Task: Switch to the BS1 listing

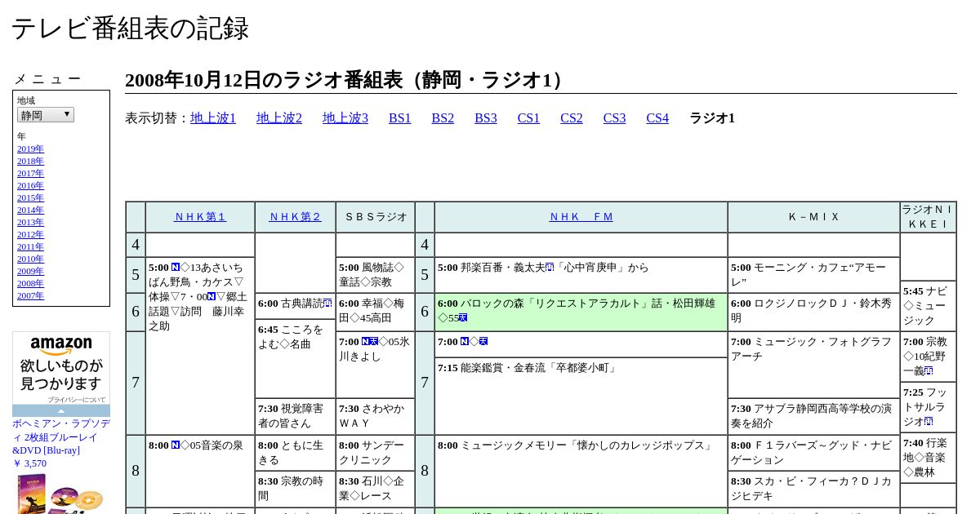Action: pos(400,118)
